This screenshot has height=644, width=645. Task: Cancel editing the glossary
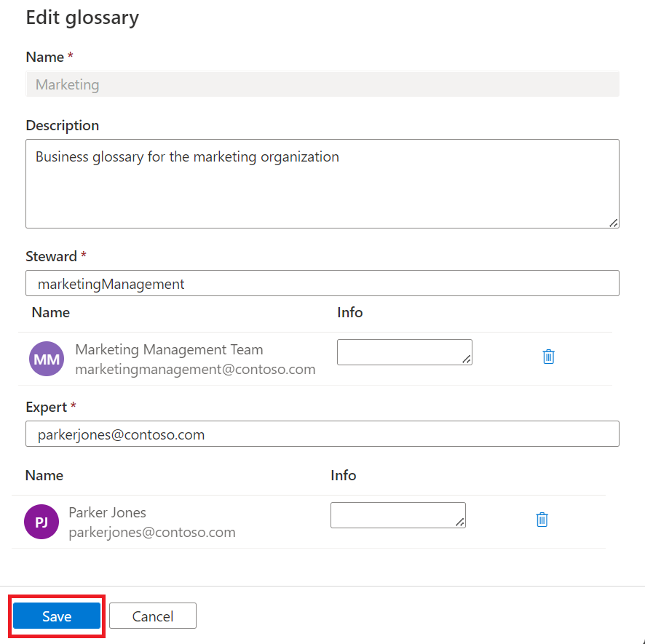[x=153, y=616]
